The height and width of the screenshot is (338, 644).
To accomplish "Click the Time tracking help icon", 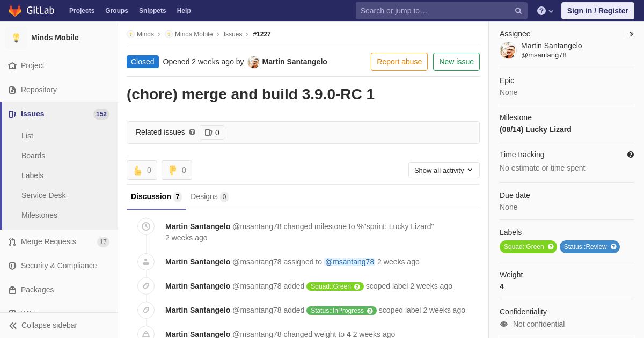I will 631,155.
